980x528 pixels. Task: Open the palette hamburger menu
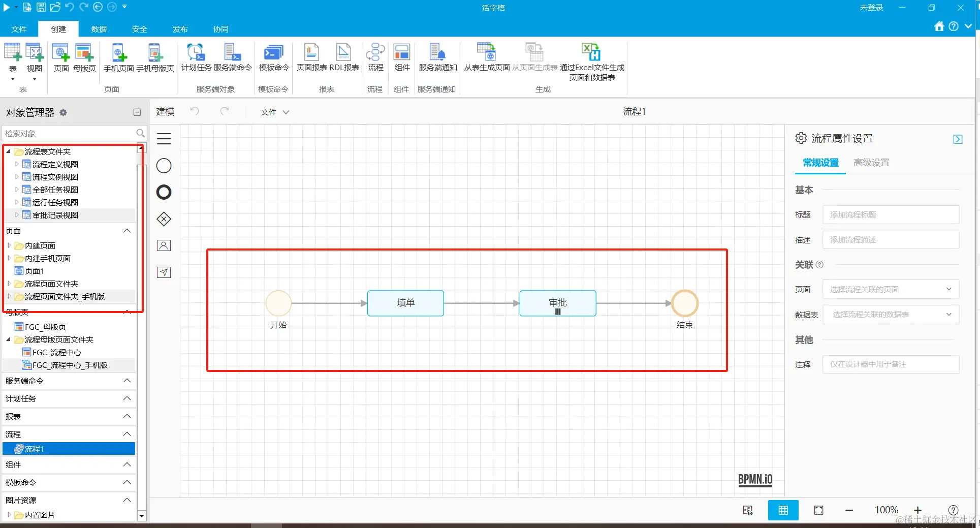coord(164,139)
